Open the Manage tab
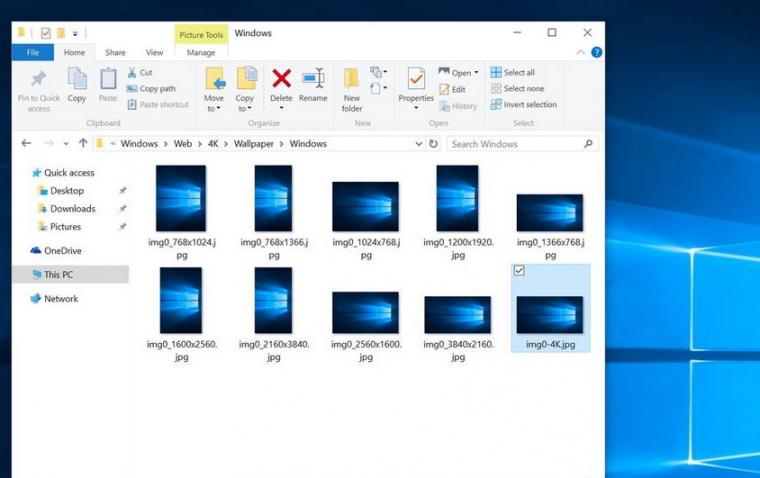760x478 pixels. (201, 52)
